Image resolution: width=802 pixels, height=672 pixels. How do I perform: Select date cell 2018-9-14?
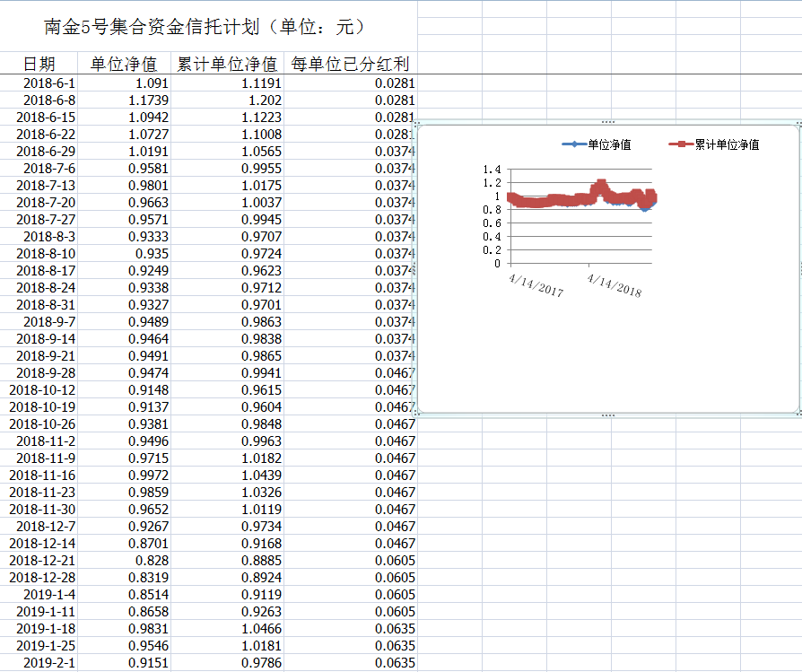click(x=39, y=338)
